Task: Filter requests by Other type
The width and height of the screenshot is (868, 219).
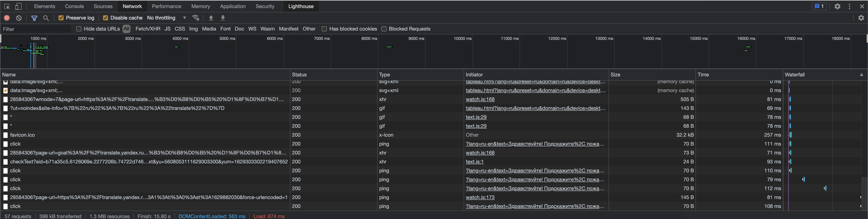Action: 309,29
